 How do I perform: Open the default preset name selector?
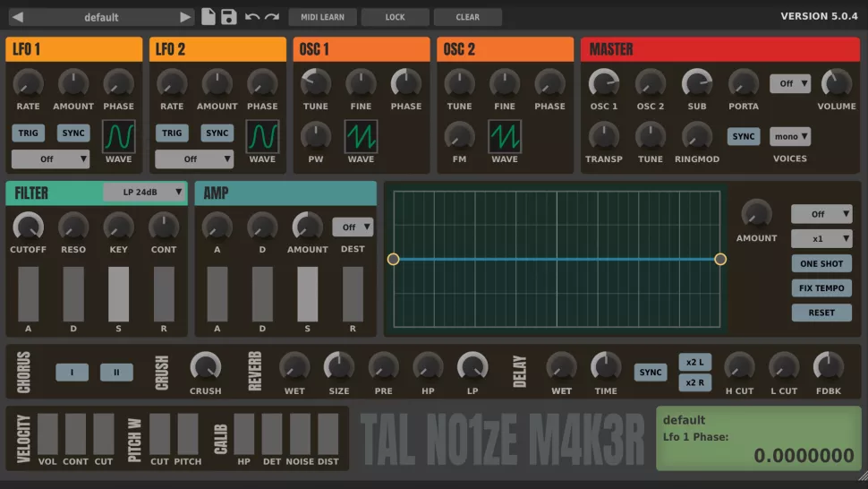101,17
